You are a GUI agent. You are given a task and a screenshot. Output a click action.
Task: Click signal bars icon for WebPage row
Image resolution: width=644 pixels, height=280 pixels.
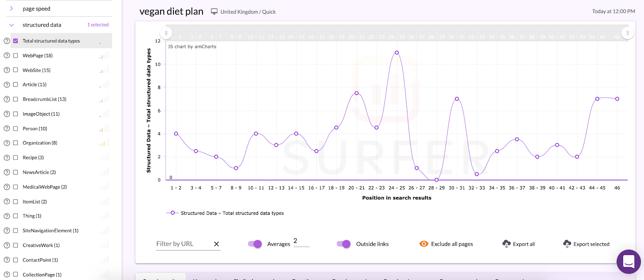pyautogui.click(x=104, y=56)
